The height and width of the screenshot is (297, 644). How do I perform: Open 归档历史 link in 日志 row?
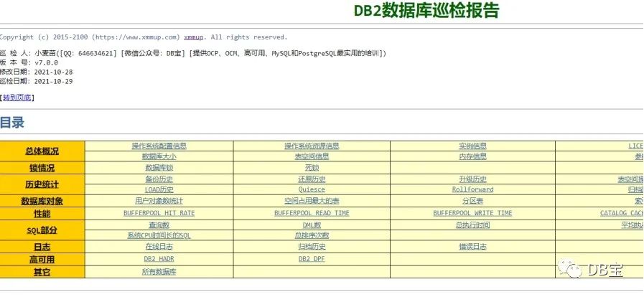click(312, 247)
